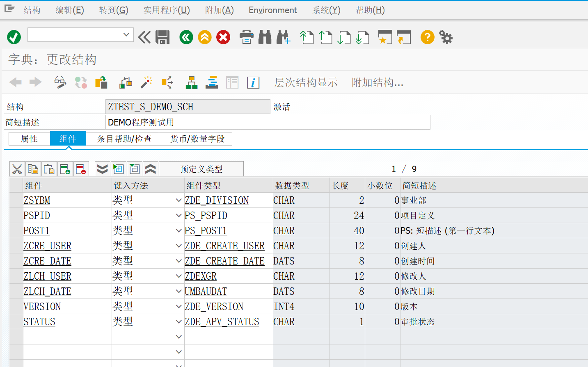Viewport: 588px width, 367px height.
Task: Open typing method dropdown for VERSION row
Action: pyautogui.click(x=178, y=306)
